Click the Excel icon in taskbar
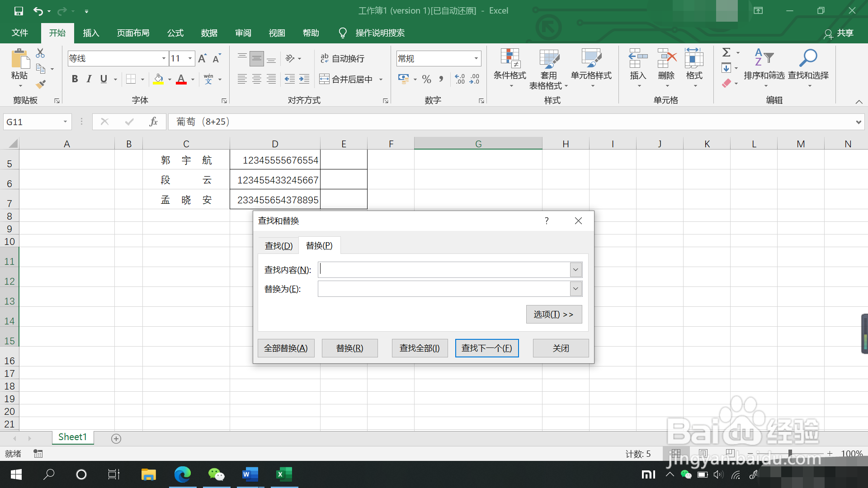Viewport: 868px width, 488px height. pos(284,474)
